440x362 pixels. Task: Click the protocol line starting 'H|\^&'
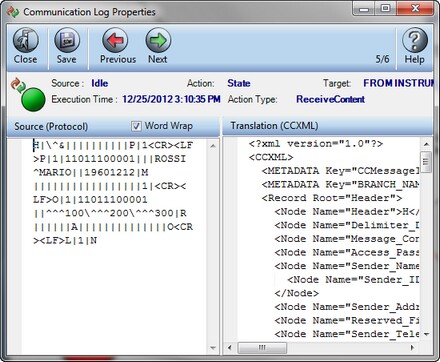113,145
